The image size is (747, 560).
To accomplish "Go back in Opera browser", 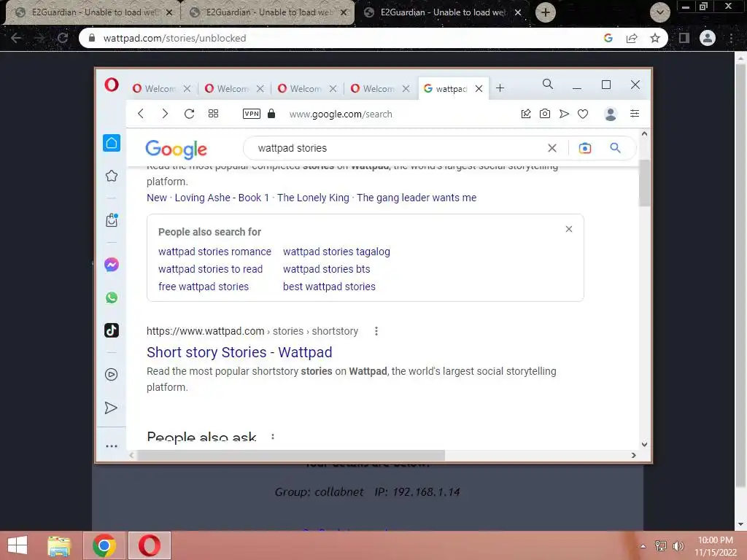I will [x=141, y=114].
